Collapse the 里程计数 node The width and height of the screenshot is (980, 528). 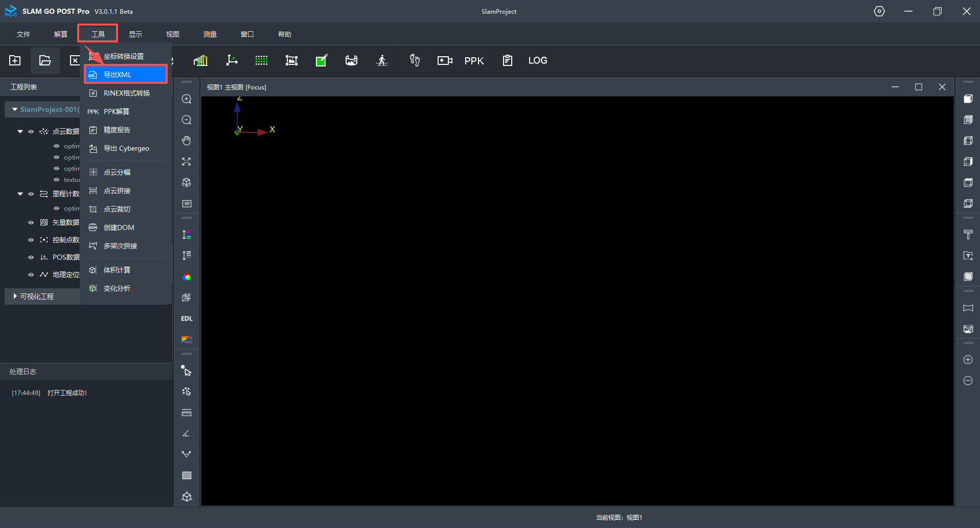(x=20, y=194)
